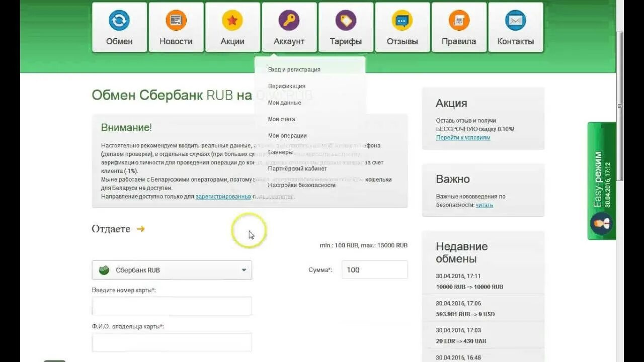This screenshot has width=644, height=362.
Task: Click the Сумма input field with 100
Action: (x=374, y=269)
